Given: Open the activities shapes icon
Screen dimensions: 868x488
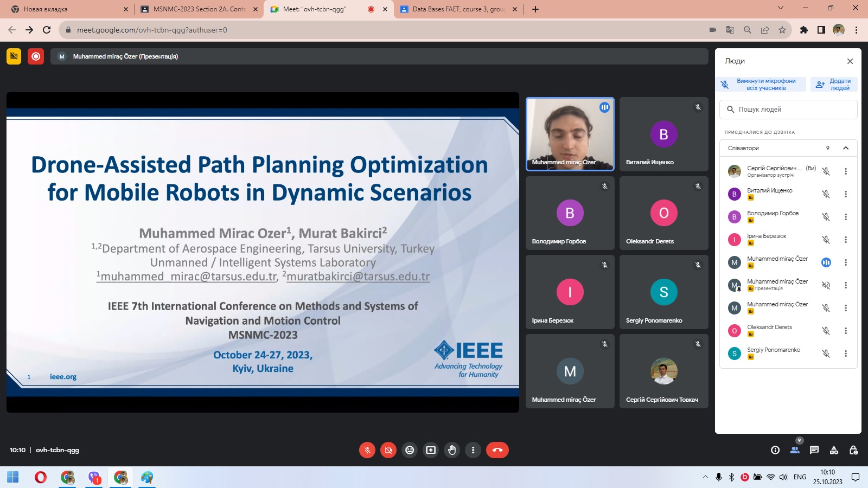Looking at the screenshot, I should tap(834, 450).
